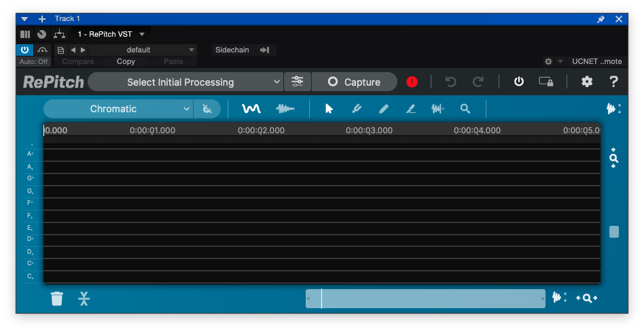This screenshot has height=332, width=644.
Task: Click the bottom waveform height icon
Action: (x=559, y=297)
